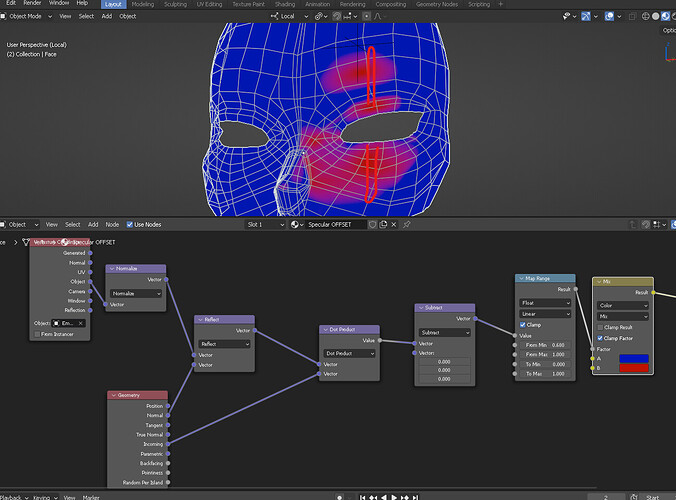
Task: Click the red color B swatch
Action: [634, 368]
